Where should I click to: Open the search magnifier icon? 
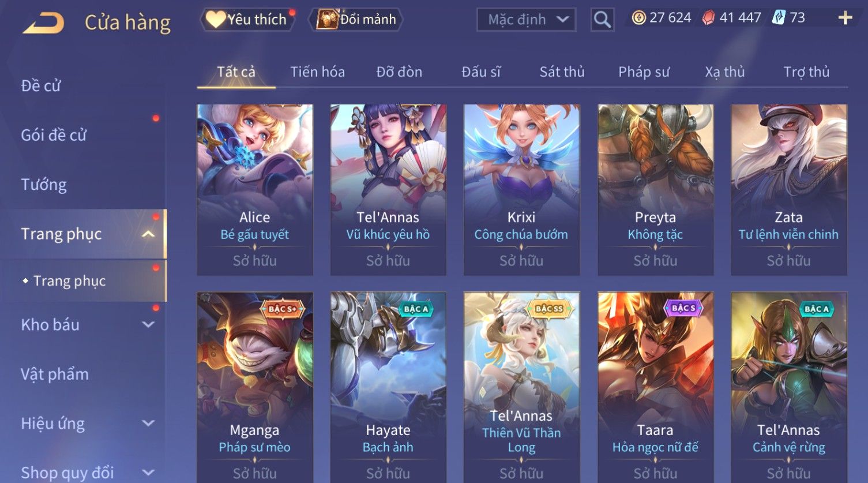click(x=602, y=20)
